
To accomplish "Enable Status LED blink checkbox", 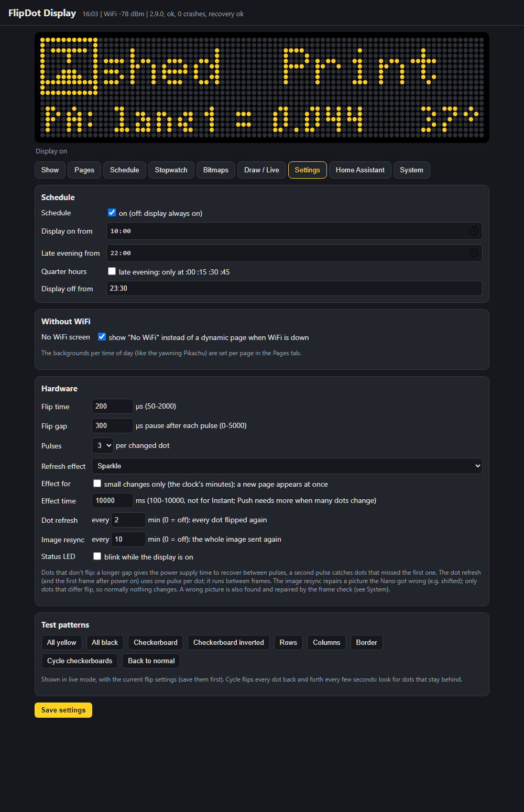I will pos(97,556).
